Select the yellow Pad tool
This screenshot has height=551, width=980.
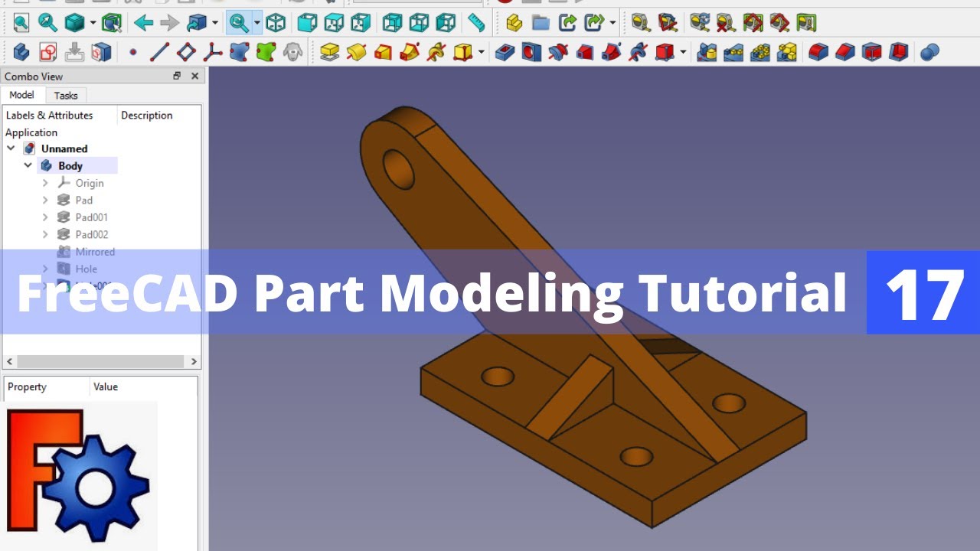(x=330, y=52)
